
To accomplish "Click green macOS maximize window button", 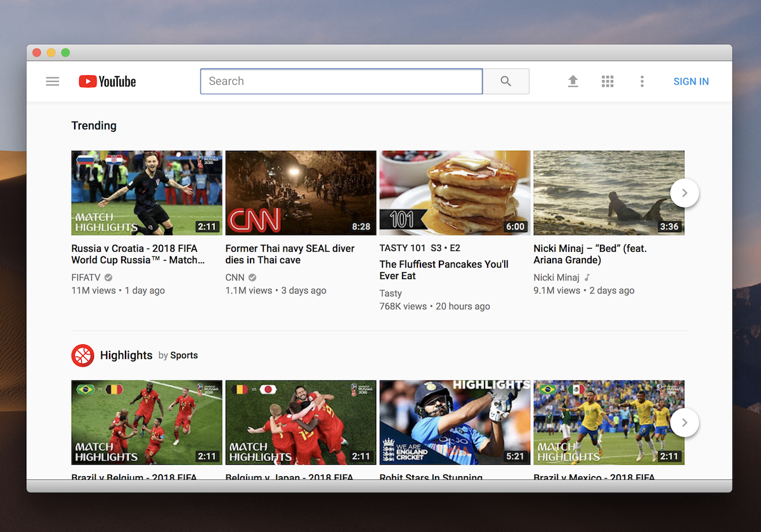I will [x=65, y=53].
